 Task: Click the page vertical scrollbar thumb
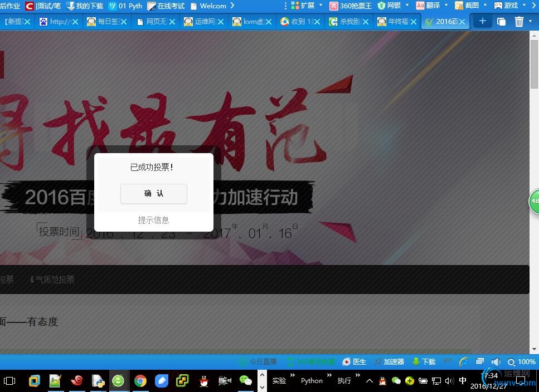click(534, 63)
